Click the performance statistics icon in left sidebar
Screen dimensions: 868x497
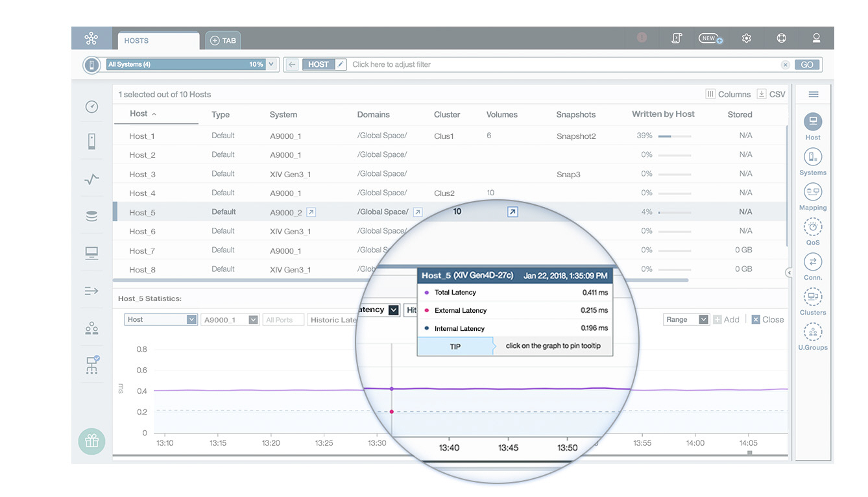[x=91, y=179]
